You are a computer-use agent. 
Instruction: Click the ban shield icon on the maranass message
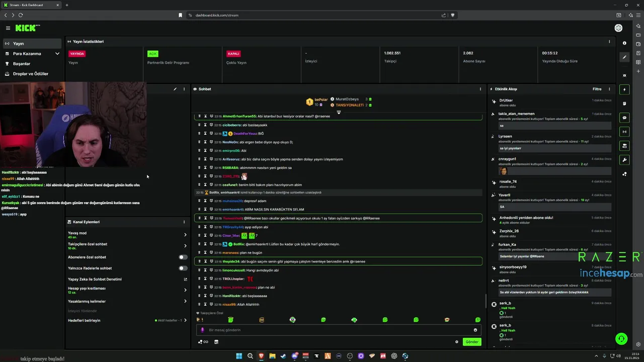point(211,252)
